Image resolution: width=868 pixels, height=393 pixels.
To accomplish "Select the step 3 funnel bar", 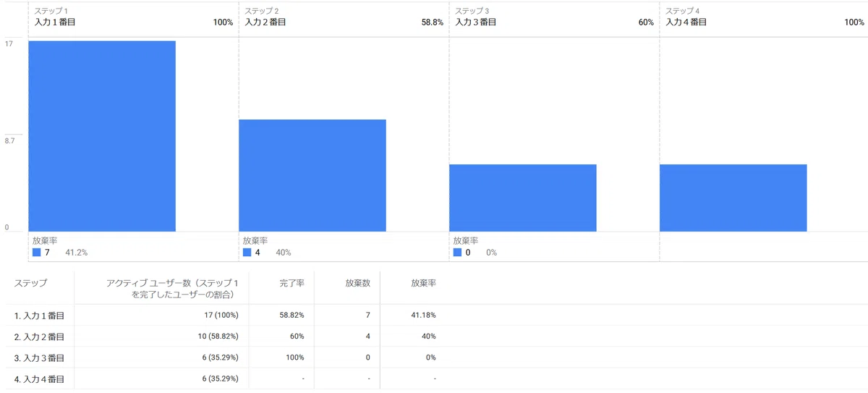I will click(x=523, y=198).
